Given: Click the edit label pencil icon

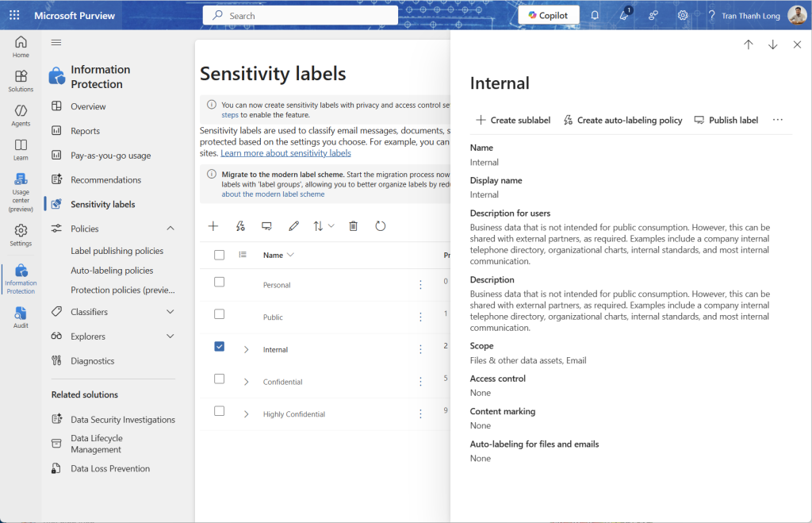Looking at the screenshot, I should (293, 226).
